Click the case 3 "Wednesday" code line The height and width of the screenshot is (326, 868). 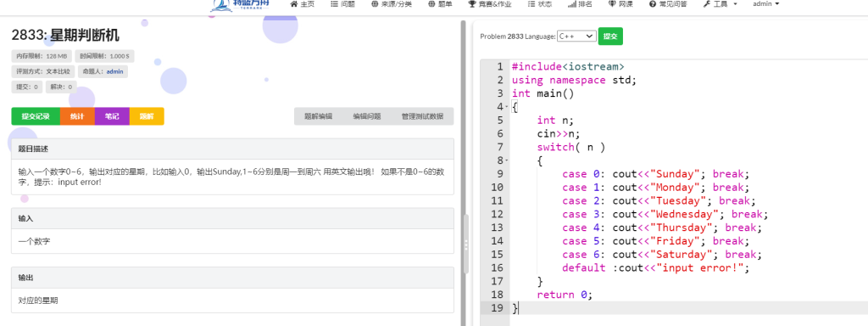pyautogui.click(x=665, y=214)
